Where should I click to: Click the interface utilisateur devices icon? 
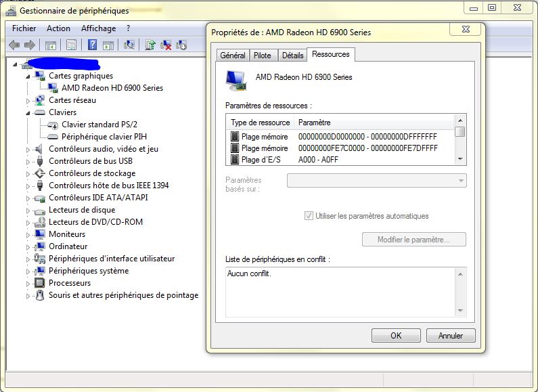point(40,259)
